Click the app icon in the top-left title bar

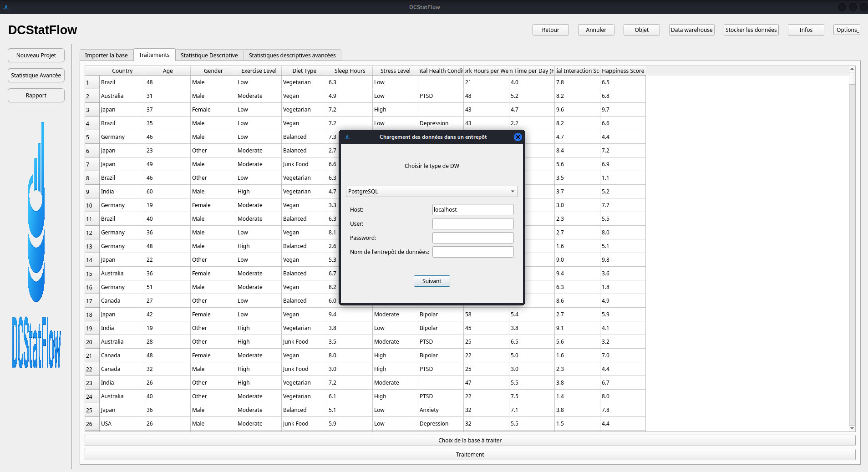click(x=6, y=7)
